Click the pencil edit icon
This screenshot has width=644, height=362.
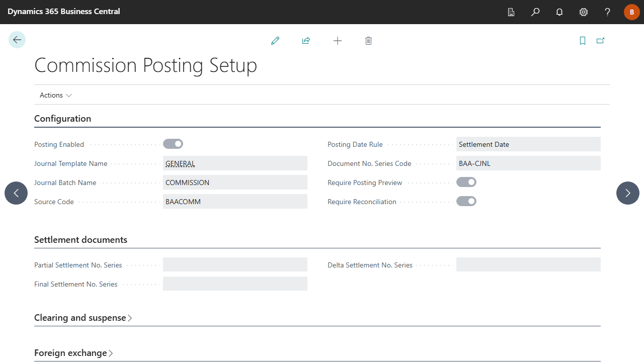[x=275, y=41]
